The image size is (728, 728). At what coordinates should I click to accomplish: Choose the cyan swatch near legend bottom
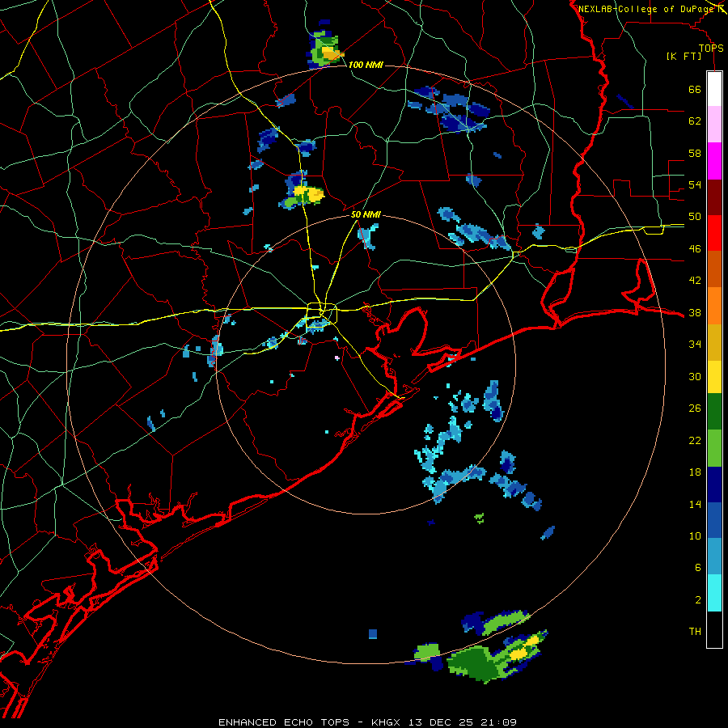pos(714,594)
